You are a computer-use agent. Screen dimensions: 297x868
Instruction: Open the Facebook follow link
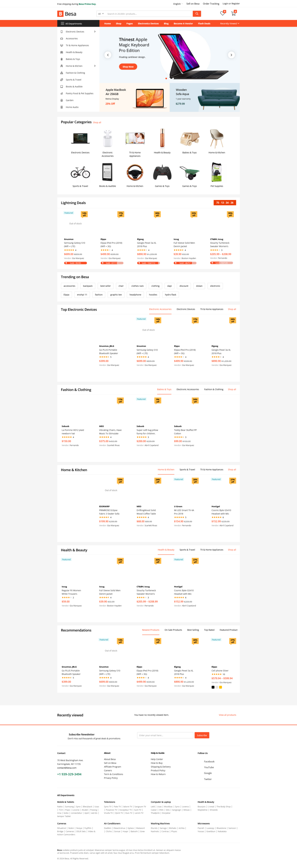[209, 761]
